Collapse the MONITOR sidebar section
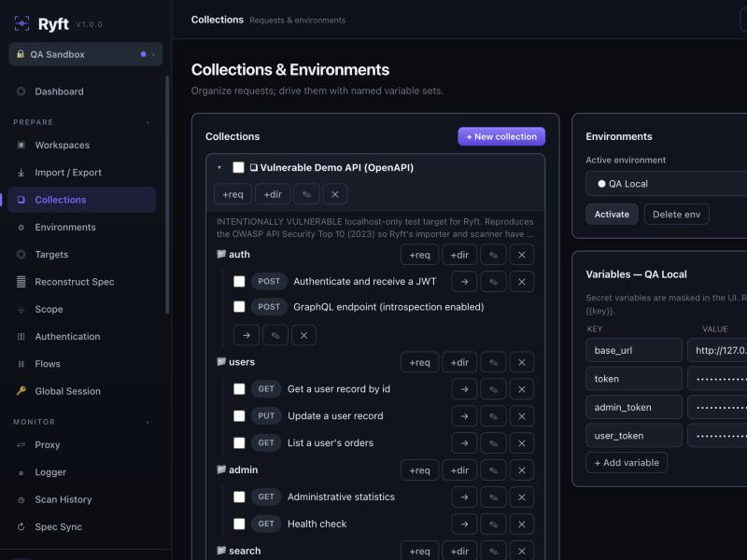 point(148,422)
